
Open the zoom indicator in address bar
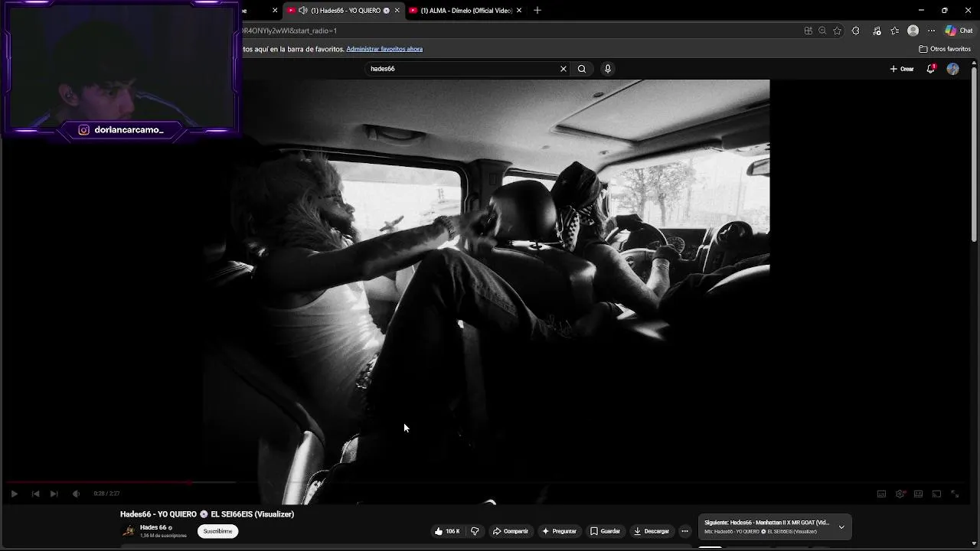tap(822, 31)
